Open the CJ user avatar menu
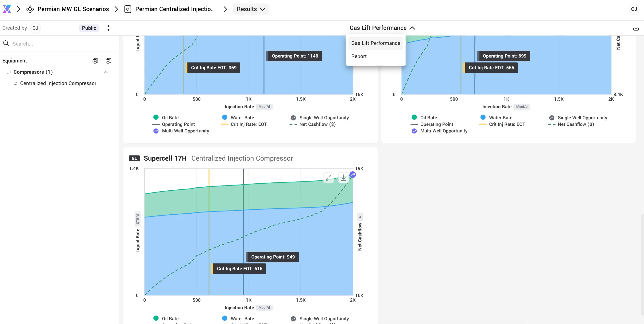 634,9
